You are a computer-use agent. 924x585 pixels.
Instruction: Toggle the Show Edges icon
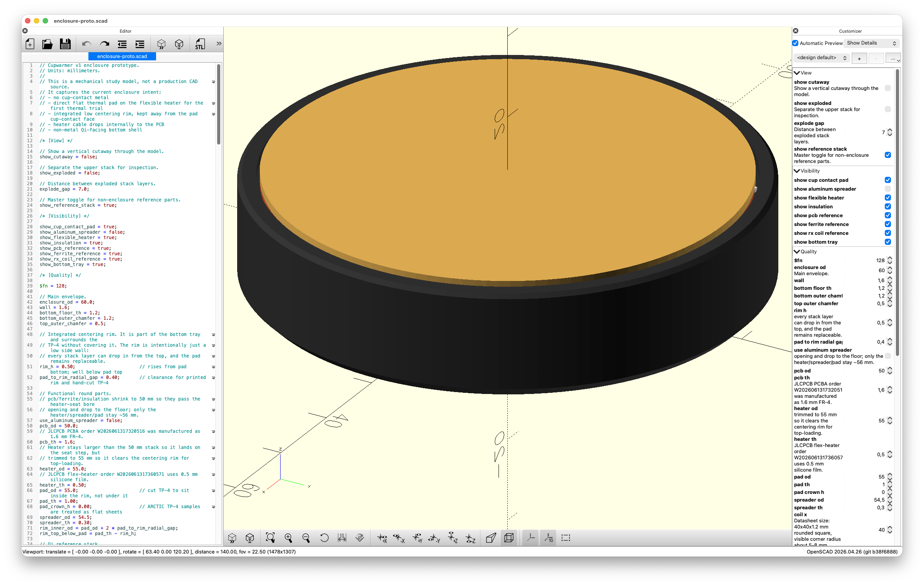click(x=566, y=538)
